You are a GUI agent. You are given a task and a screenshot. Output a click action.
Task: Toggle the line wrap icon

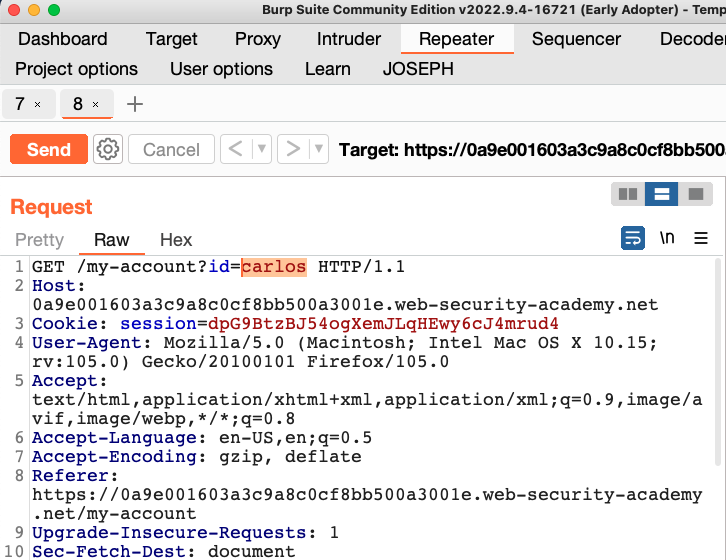[632, 238]
